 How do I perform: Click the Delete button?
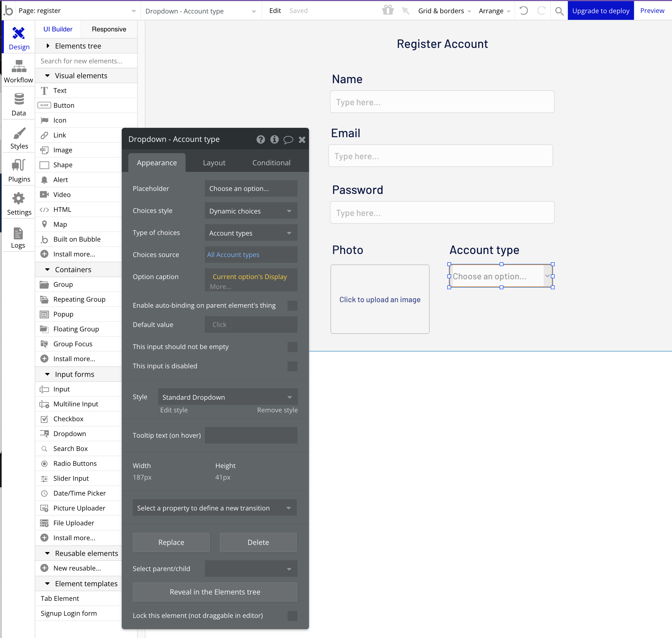coord(258,542)
